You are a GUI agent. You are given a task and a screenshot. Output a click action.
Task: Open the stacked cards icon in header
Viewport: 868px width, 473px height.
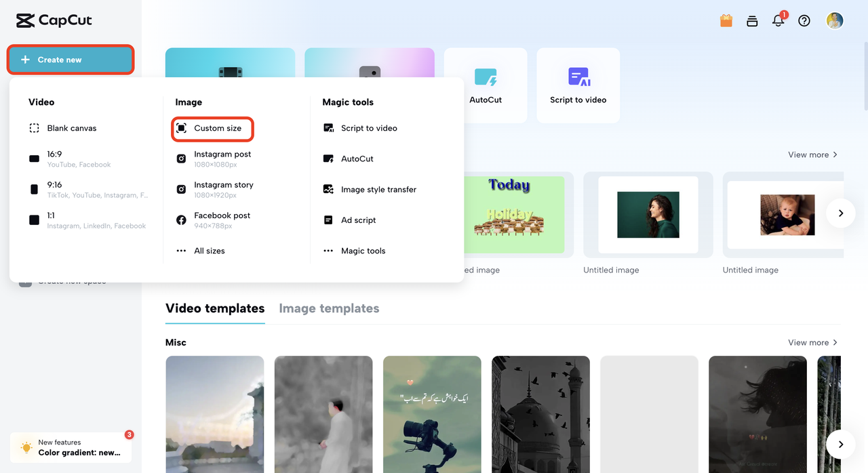pyautogui.click(x=752, y=20)
